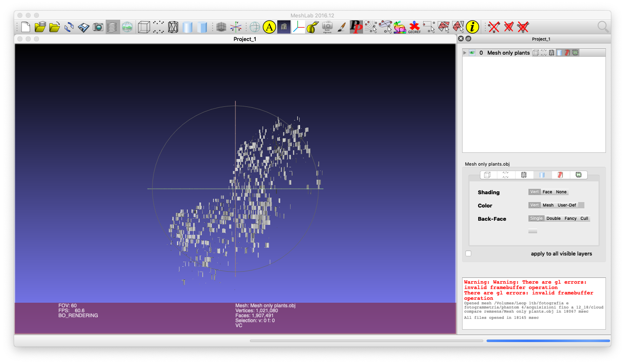Show mesh info via the yellow i icon

pyautogui.click(x=472, y=27)
